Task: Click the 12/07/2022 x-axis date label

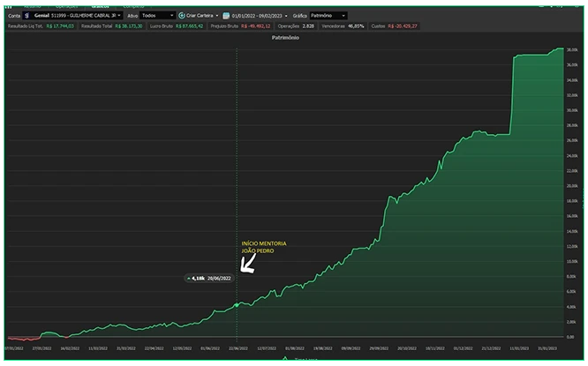Action: (x=267, y=348)
